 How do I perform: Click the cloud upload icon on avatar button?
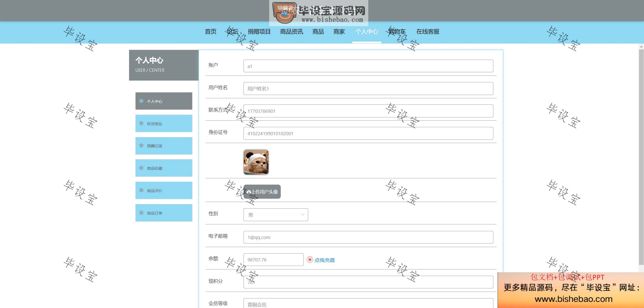pyautogui.click(x=249, y=192)
